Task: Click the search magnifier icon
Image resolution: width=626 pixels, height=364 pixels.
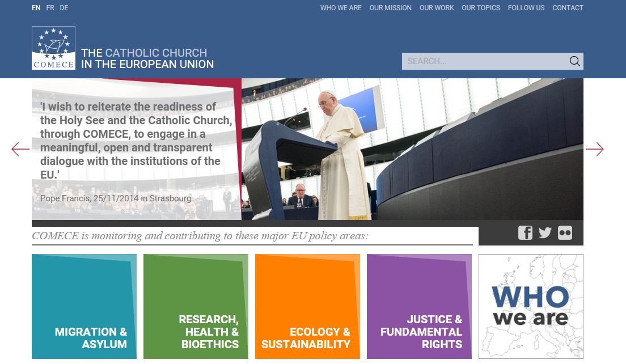Action: click(574, 61)
